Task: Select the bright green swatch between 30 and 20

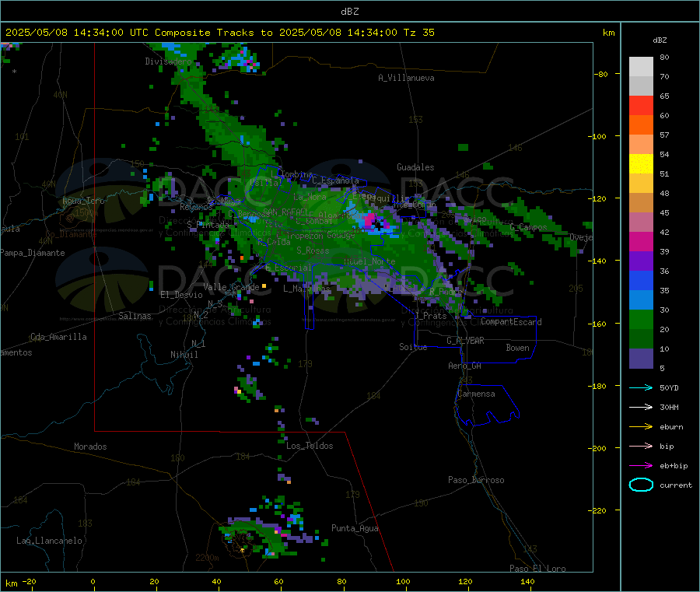Action: point(641,319)
